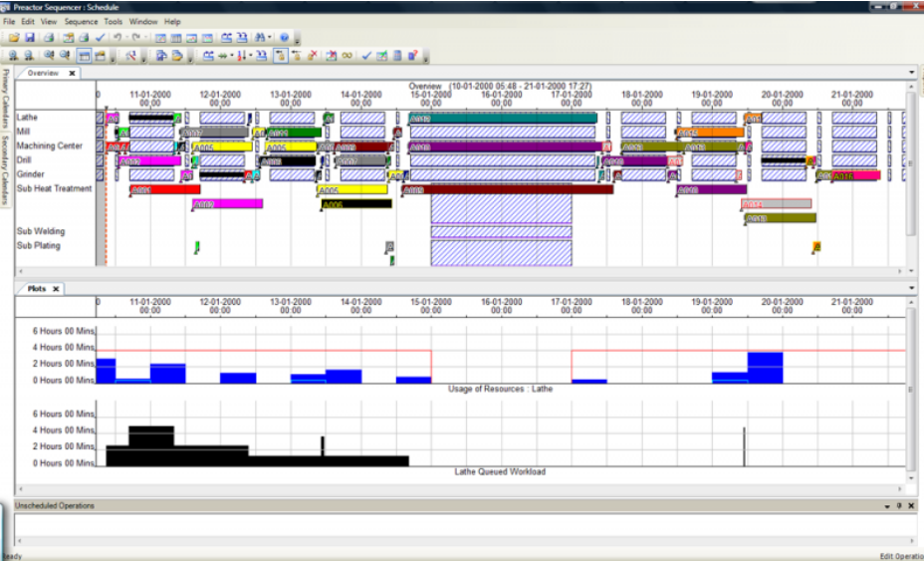
Task: Open the Help menu
Action: pos(172,21)
